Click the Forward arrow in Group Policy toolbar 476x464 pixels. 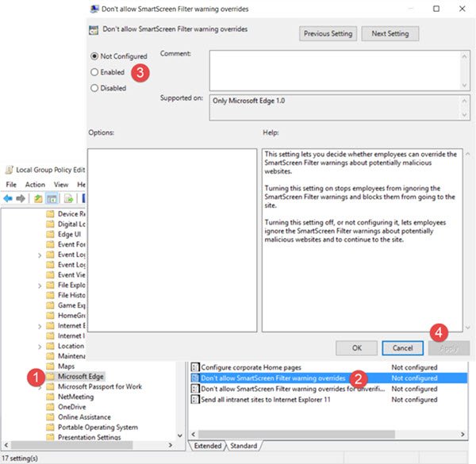click(21, 199)
